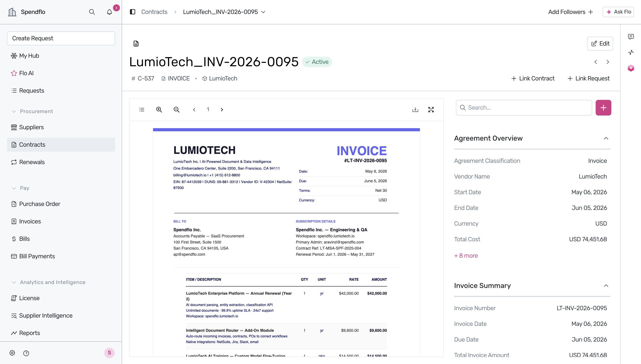
Task: Open the Flo AI gem icon on right rail
Action: 631,68
